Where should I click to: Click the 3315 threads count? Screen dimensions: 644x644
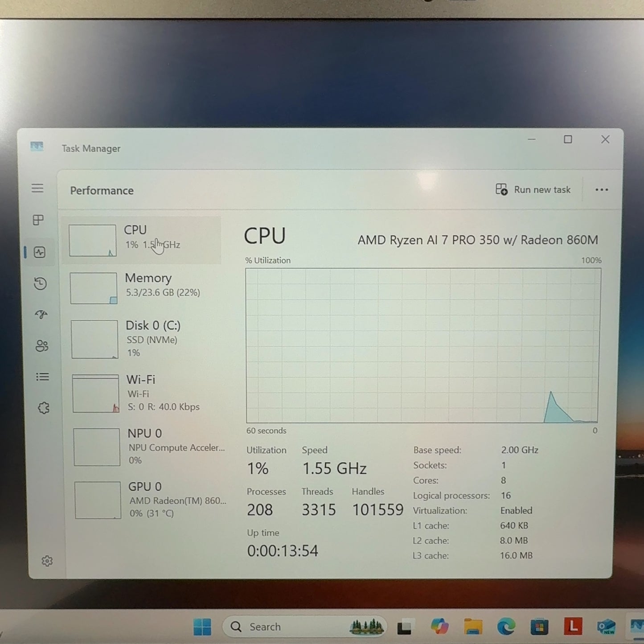coord(319,510)
